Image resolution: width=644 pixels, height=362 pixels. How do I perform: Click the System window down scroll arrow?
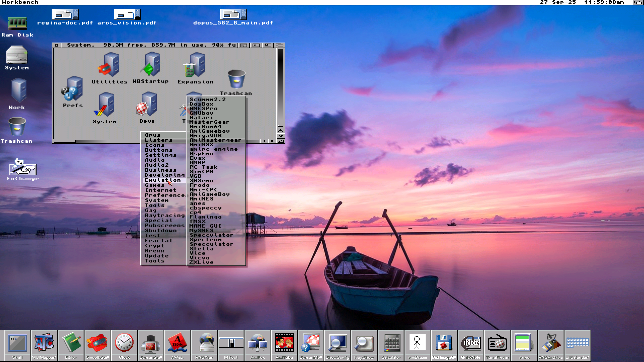tap(281, 136)
